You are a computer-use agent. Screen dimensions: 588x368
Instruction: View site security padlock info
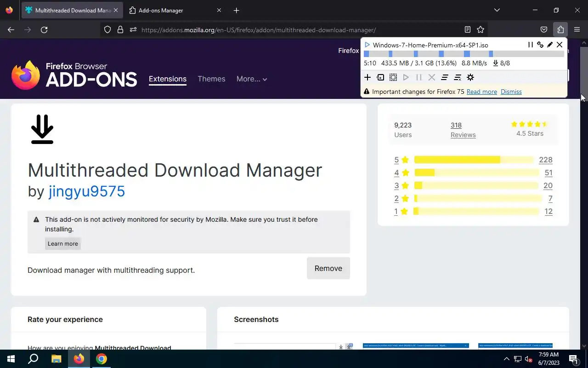[120, 29]
